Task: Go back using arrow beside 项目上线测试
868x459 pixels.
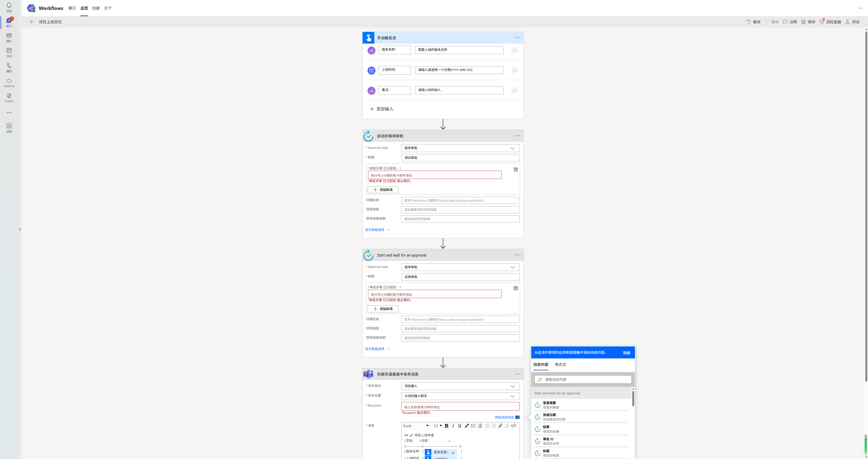Action: [32, 22]
